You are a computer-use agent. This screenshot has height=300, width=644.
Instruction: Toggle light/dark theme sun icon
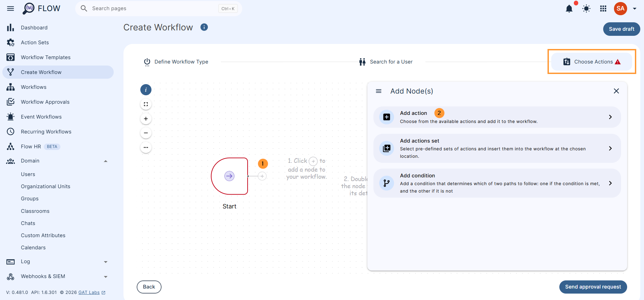click(x=586, y=9)
